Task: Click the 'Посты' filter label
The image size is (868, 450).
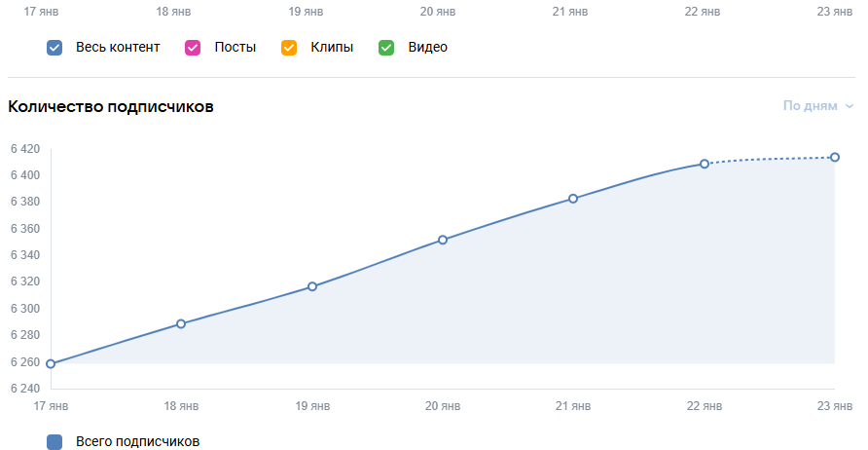Action: 235,47
